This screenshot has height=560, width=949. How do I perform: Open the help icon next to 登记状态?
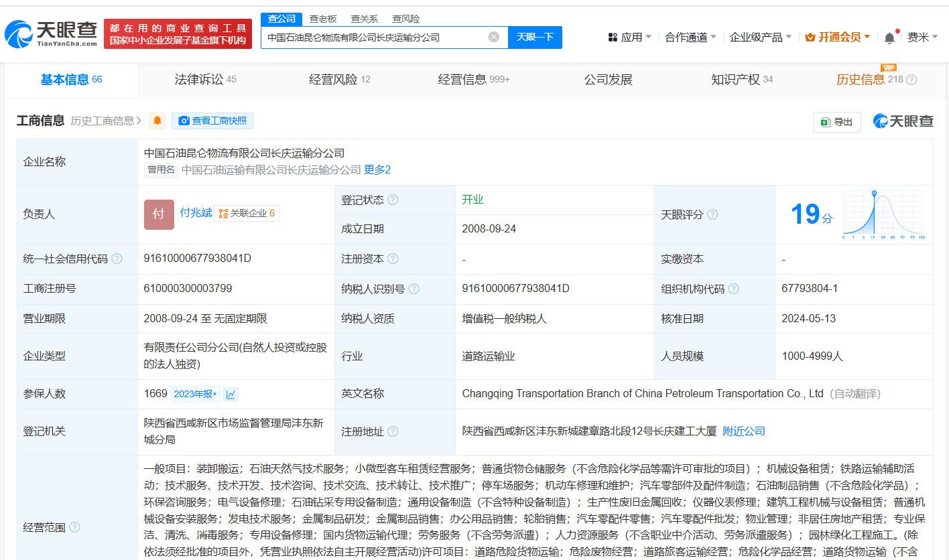(393, 200)
